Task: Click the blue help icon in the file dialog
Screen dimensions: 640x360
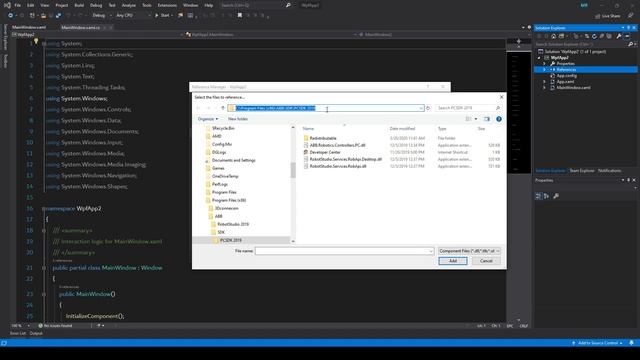Action: 499,119
